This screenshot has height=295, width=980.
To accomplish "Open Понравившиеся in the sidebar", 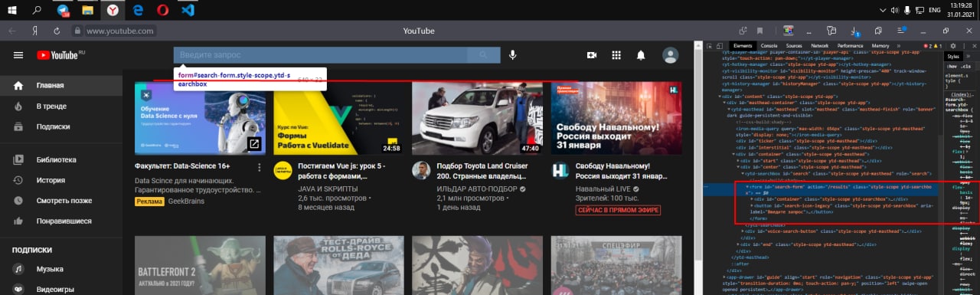I will (61, 221).
